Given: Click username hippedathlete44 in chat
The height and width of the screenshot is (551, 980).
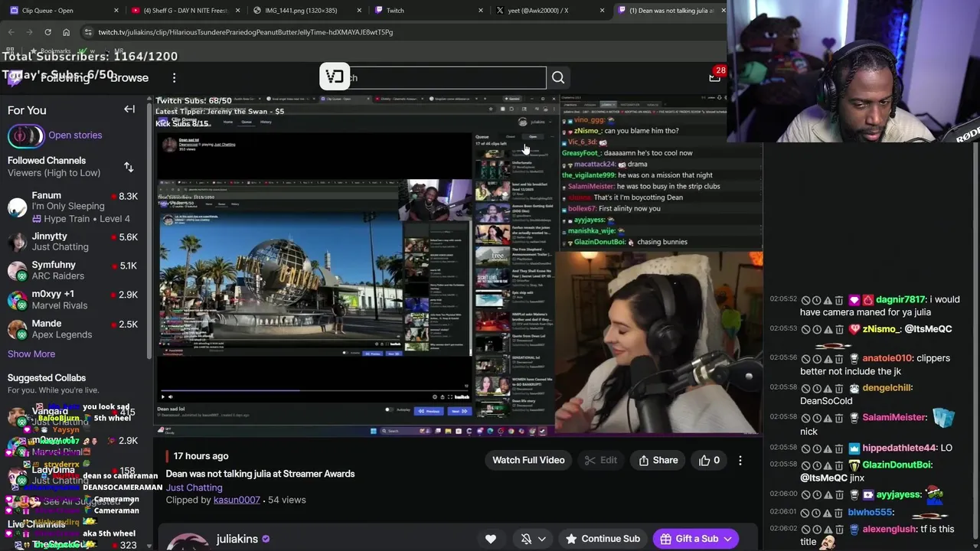Looking at the screenshot, I should coord(900,448).
